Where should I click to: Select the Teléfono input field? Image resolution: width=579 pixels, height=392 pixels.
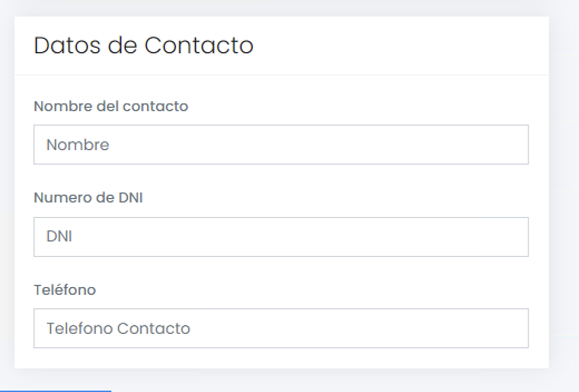click(x=281, y=329)
